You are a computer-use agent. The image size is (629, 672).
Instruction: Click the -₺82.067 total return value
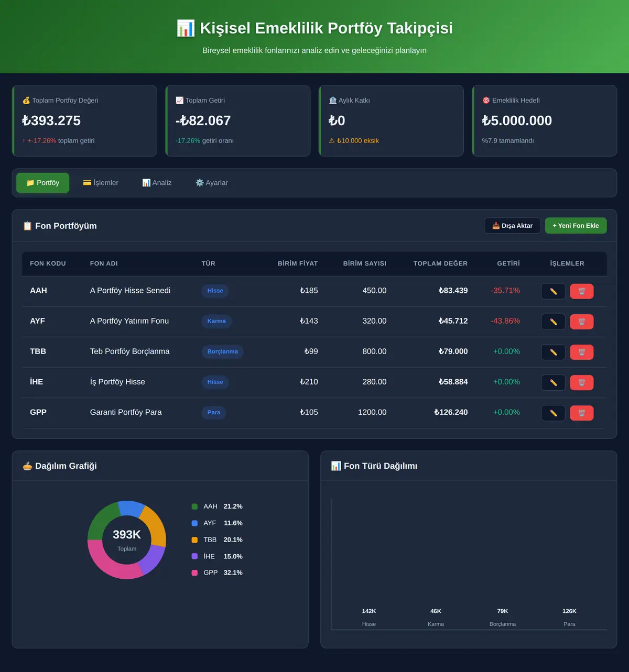point(203,121)
